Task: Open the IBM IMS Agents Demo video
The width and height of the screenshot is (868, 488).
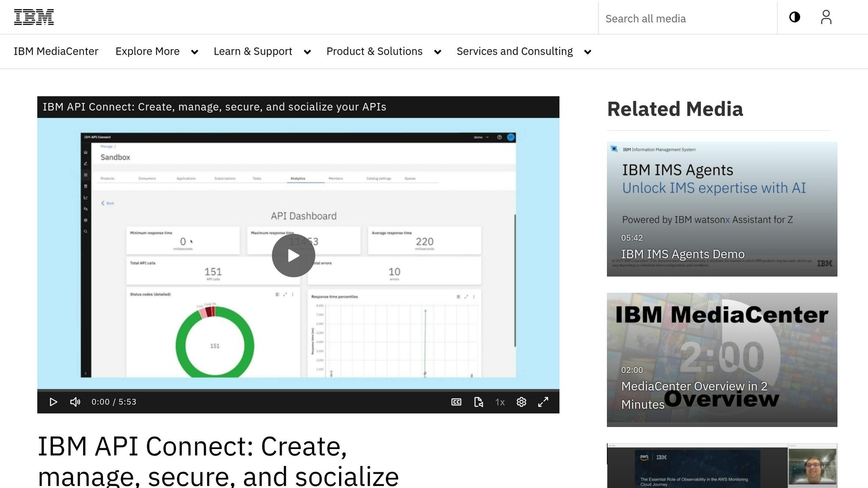Action: [x=721, y=208]
